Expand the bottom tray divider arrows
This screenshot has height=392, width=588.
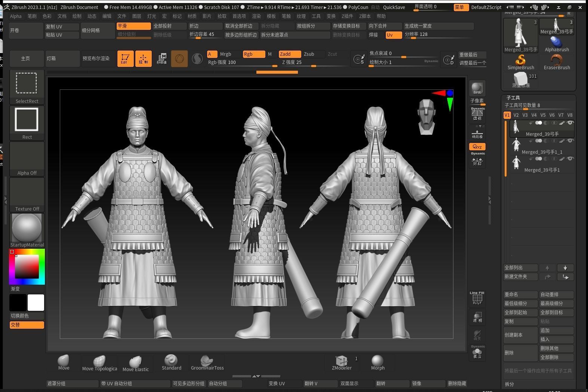[256, 376]
